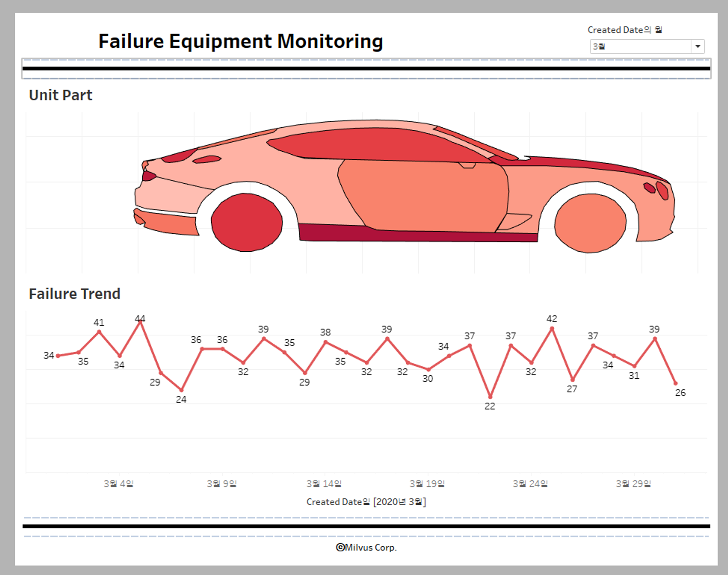The image size is (728, 575).
Task: Click the 3월 14일 axis label
Action: tap(324, 484)
